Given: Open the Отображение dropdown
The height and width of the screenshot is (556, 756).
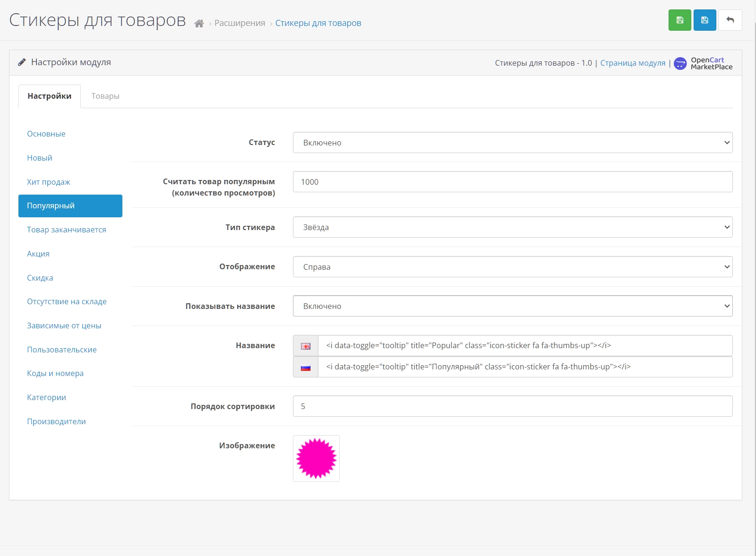Looking at the screenshot, I should (x=513, y=267).
